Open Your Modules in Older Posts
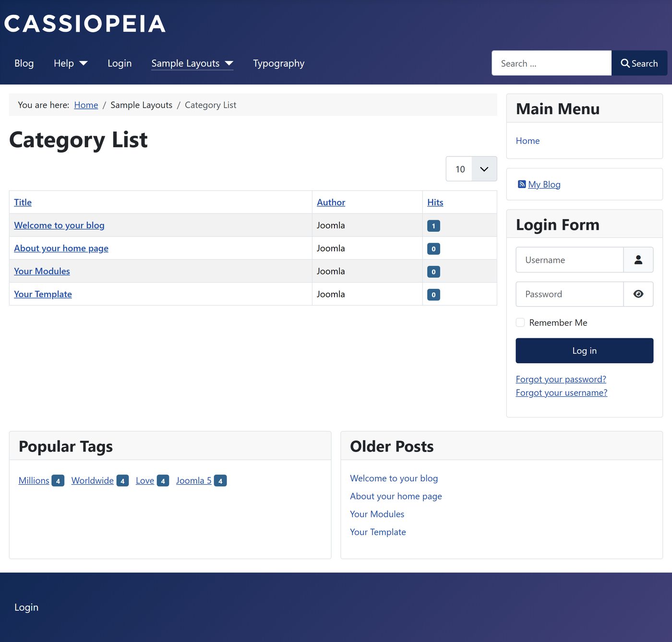This screenshot has height=642, width=672. click(x=377, y=514)
